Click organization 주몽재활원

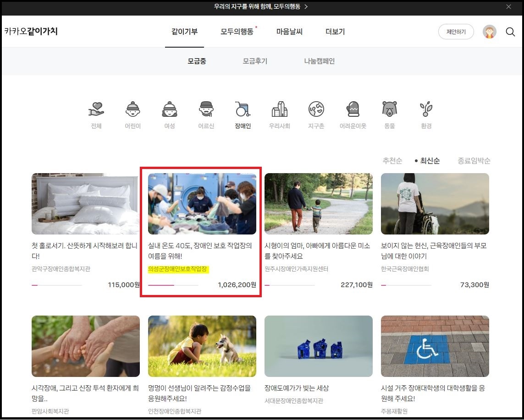point(394,411)
